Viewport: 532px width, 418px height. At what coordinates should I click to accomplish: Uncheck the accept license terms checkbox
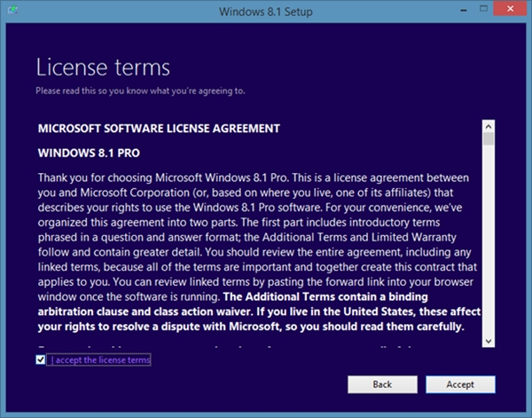40,360
